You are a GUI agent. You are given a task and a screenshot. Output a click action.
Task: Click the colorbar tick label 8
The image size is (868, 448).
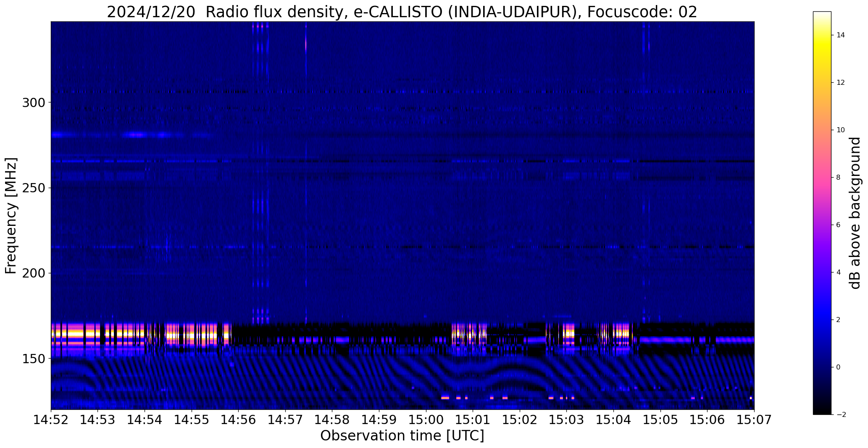[x=839, y=177]
